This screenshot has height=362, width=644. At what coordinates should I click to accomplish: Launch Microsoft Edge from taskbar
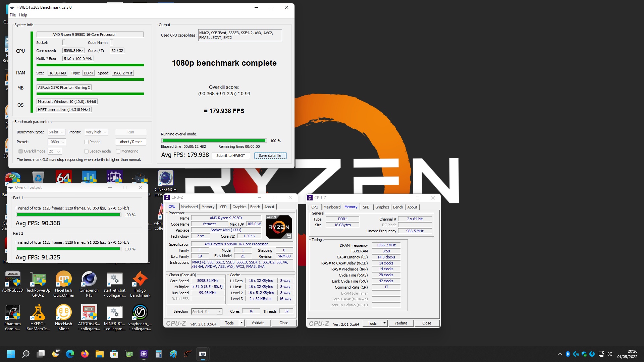coord(70,354)
